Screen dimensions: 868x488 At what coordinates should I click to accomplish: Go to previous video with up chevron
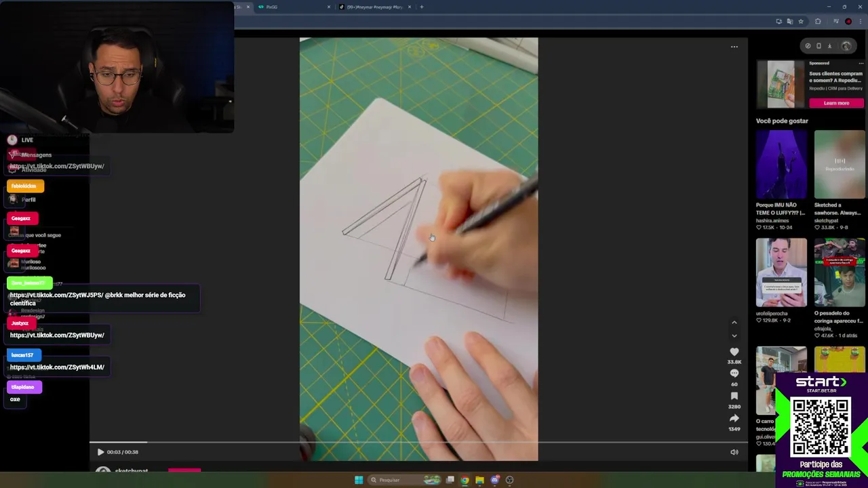click(x=734, y=323)
